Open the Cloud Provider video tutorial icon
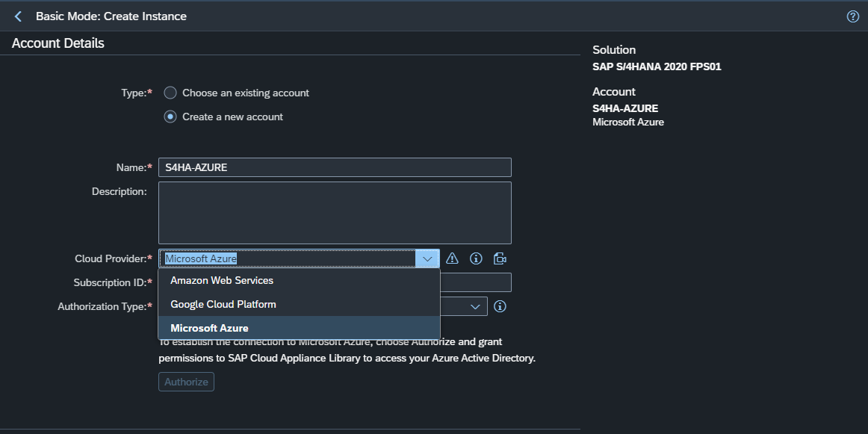868x434 pixels. (500, 258)
